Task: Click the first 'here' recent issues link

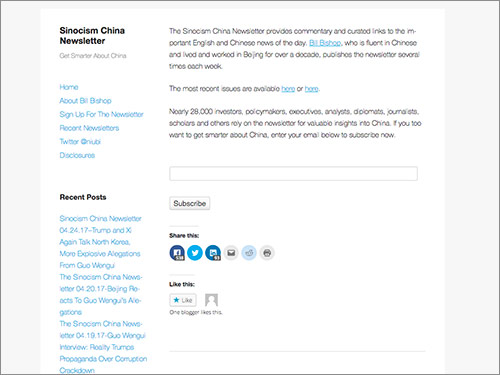Action: click(288, 89)
